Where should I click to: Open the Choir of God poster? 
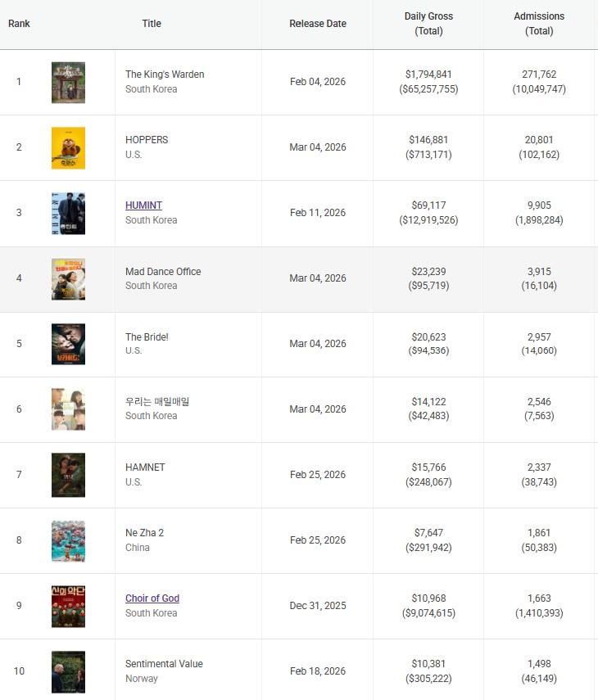68,606
